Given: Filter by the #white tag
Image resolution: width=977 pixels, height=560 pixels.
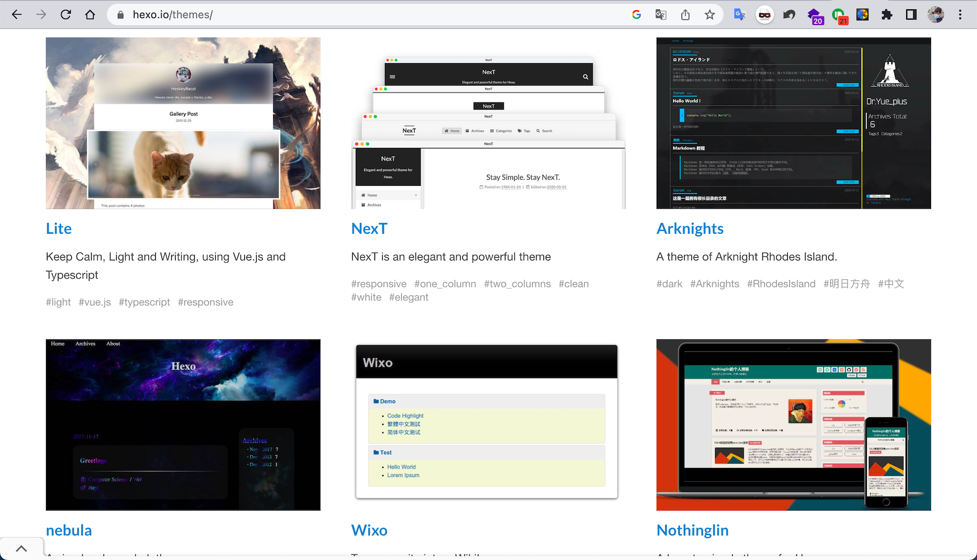Looking at the screenshot, I should 366,297.
